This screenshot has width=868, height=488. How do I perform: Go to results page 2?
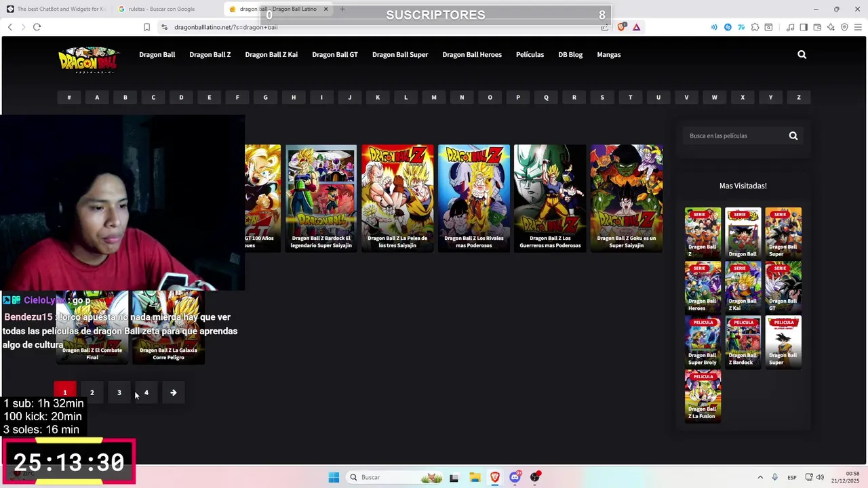[92, 392]
